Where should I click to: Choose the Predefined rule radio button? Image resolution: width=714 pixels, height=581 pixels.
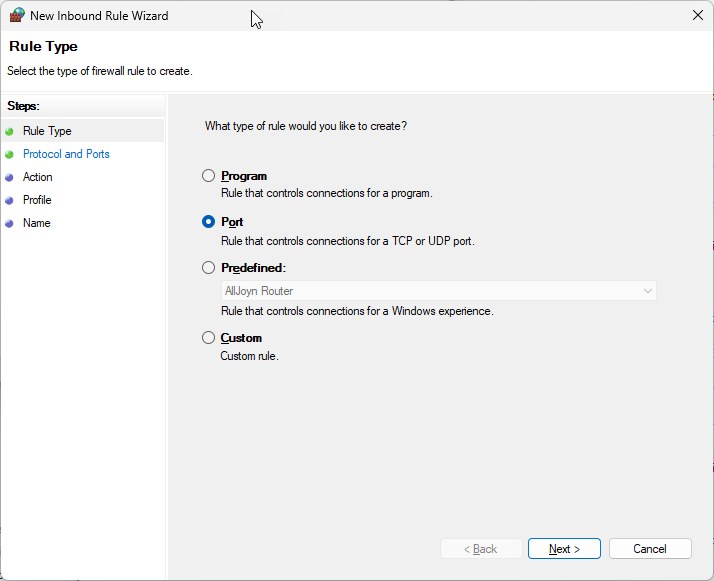click(x=208, y=268)
